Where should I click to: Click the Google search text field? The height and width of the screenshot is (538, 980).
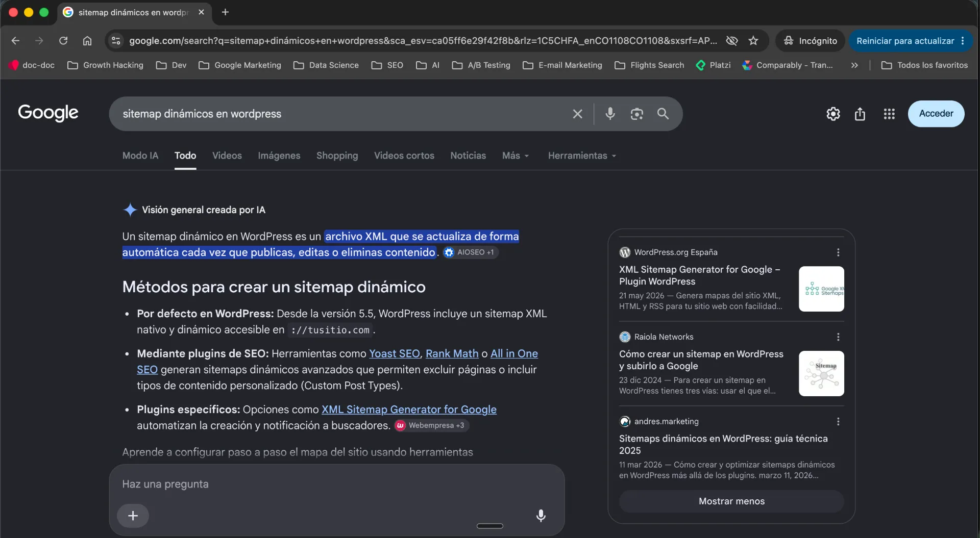click(342, 114)
